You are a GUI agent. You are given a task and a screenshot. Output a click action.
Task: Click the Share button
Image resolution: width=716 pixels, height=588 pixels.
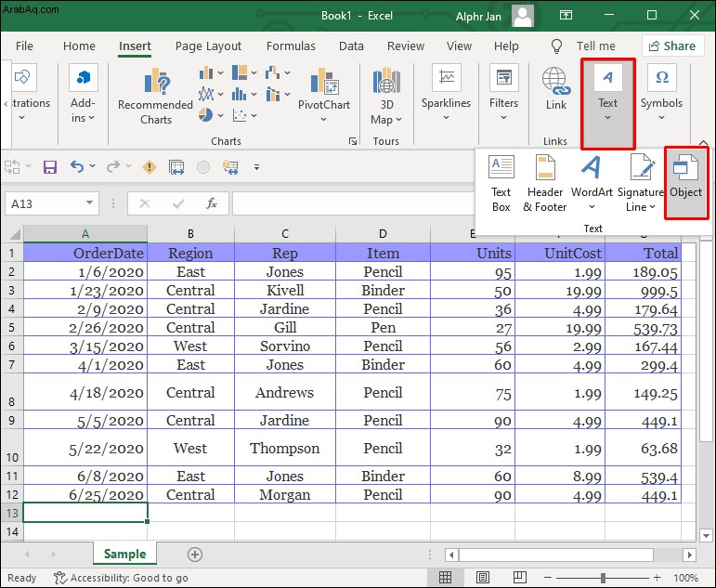tap(672, 46)
